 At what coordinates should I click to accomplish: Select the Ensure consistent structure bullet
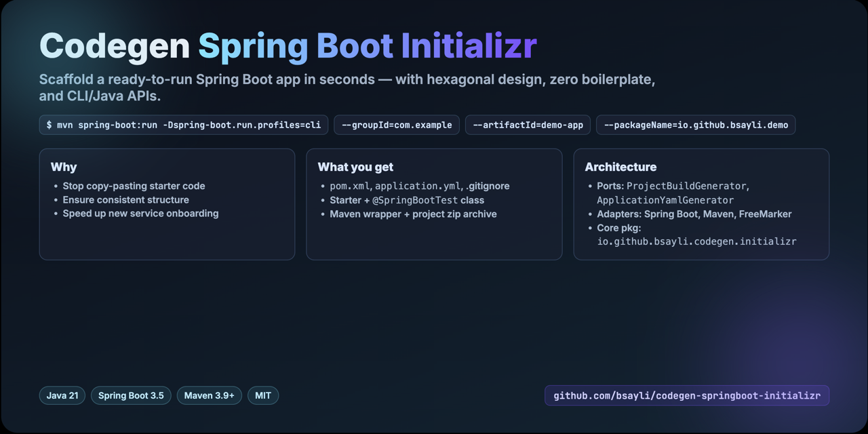pos(126,199)
